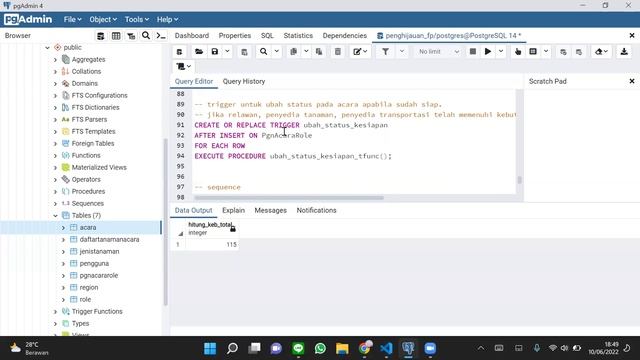The height and width of the screenshot is (360, 640).
Task: Open the filter options dropdown arrow
Action: pyautogui.click(x=402, y=52)
